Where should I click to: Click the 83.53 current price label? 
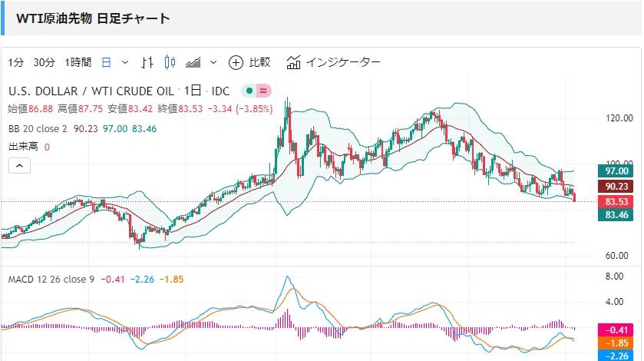(616, 201)
